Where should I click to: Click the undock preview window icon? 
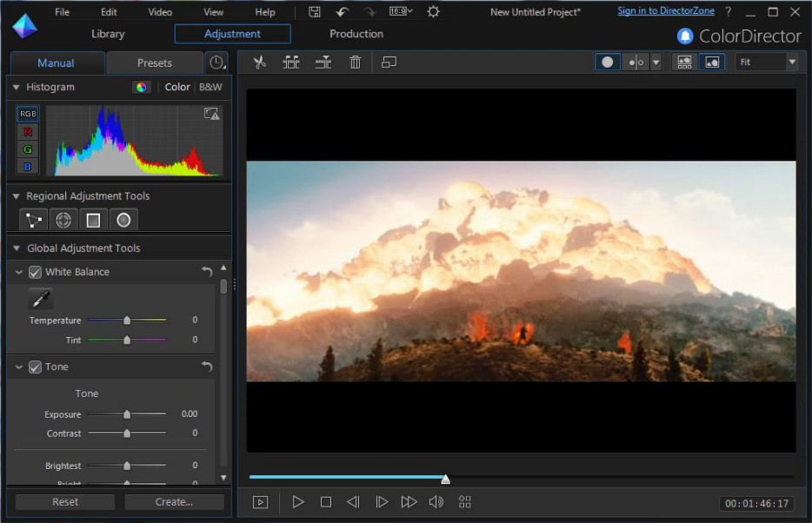[x=389, y=63]
